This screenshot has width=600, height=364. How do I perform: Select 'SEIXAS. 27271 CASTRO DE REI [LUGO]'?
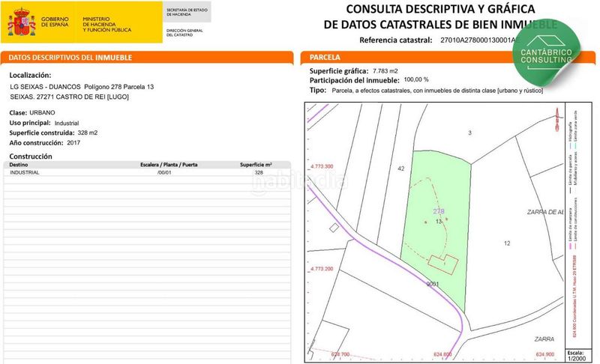(69, 97)
